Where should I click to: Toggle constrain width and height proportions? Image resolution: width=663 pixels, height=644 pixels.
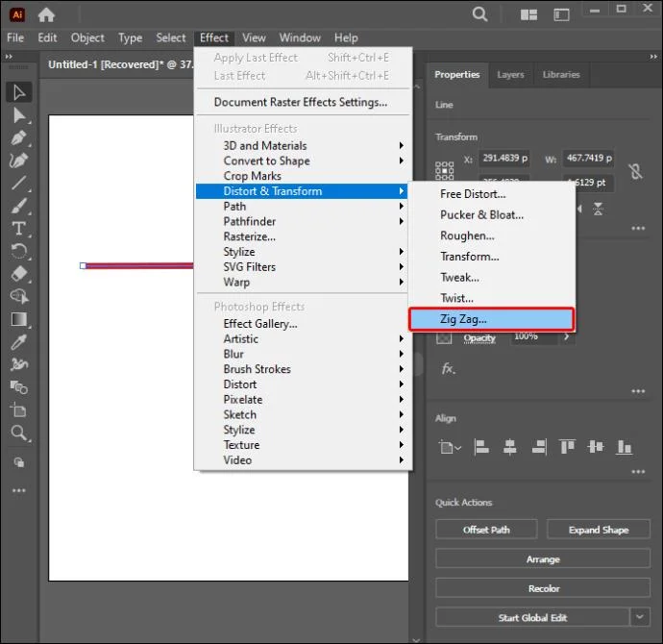click(635, 171)
